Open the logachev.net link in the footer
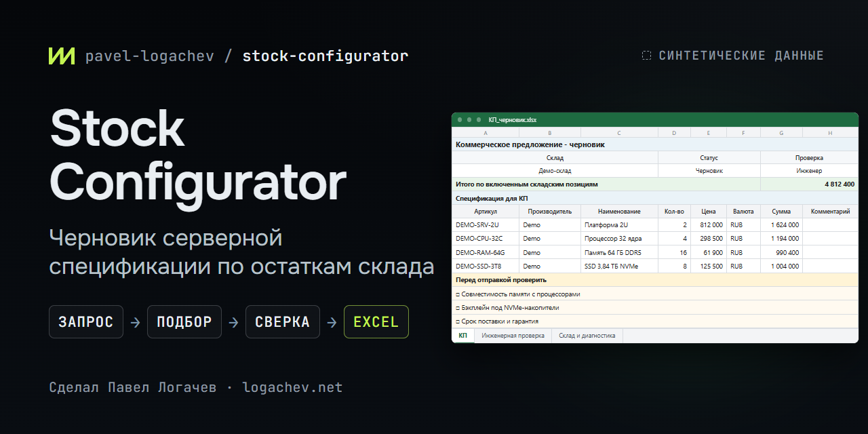Image resolution: width=868 pixels, height=434 pixels. click(x=292, y=388)
